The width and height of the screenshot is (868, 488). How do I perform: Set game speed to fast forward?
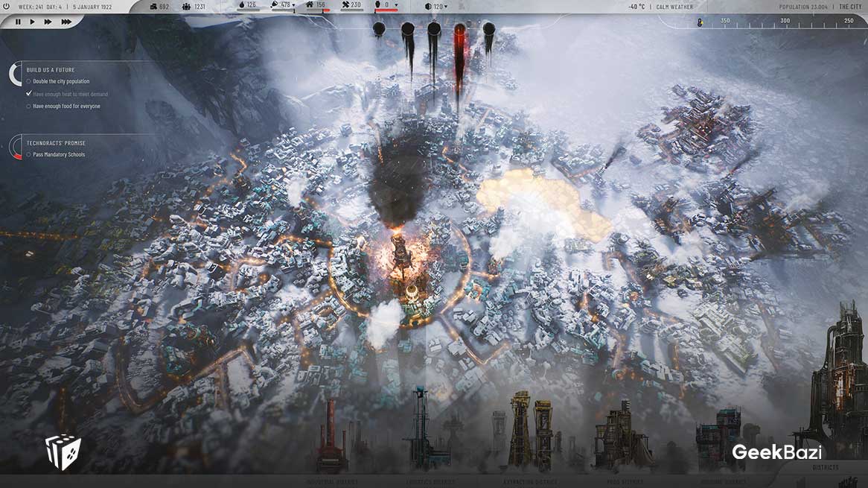(48, 22)
